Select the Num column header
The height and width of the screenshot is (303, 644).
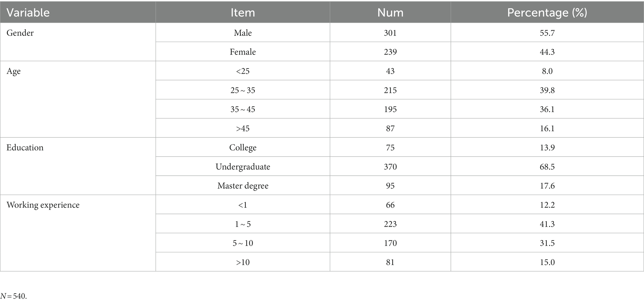[390, 12]
